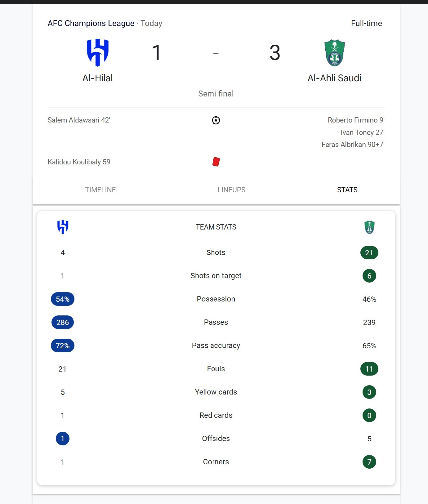This screenshot has height=504, width=428.
Task: Open the AFC Champions League link
Action: tap(91, 23)
